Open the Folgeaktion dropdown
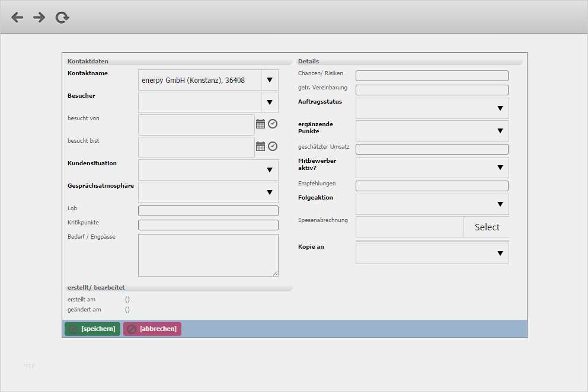The height and width of the screenshot is (392, 588). (432, 204)
